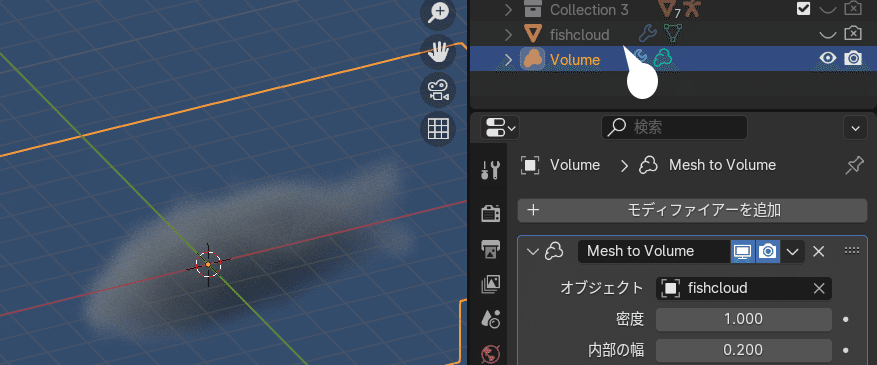
Task: Click the Collection 3 box icon
Action: (x=533, y=9)
